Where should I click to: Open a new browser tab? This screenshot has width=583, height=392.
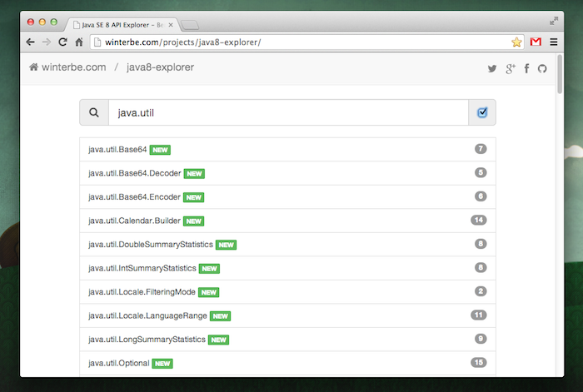190,25
